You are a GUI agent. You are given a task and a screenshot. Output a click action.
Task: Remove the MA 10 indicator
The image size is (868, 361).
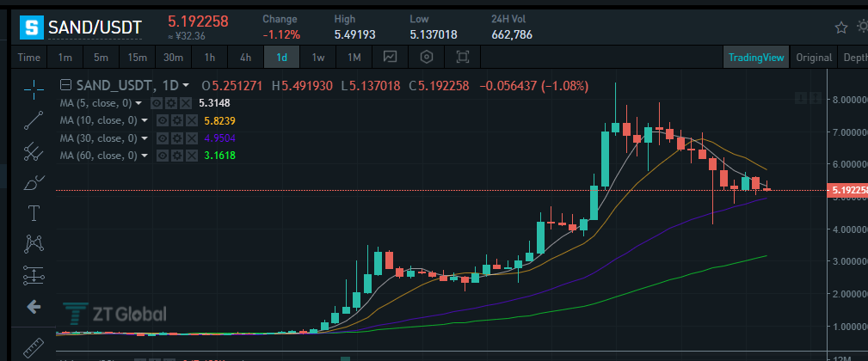click(x=192, y=120)
